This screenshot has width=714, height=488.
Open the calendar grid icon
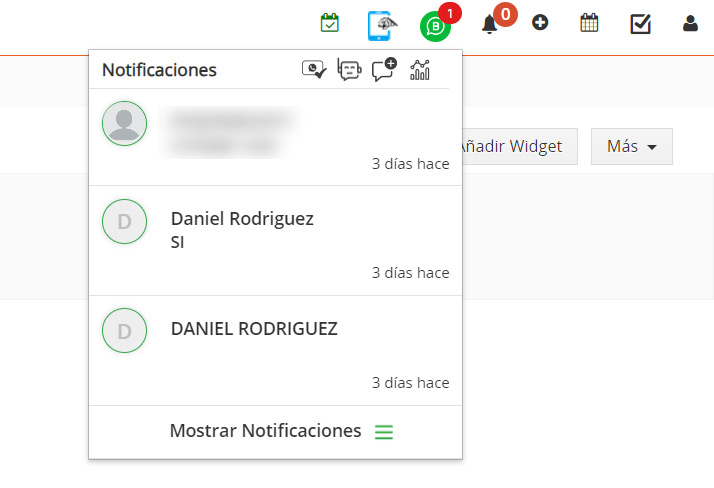tap(589, 22)
